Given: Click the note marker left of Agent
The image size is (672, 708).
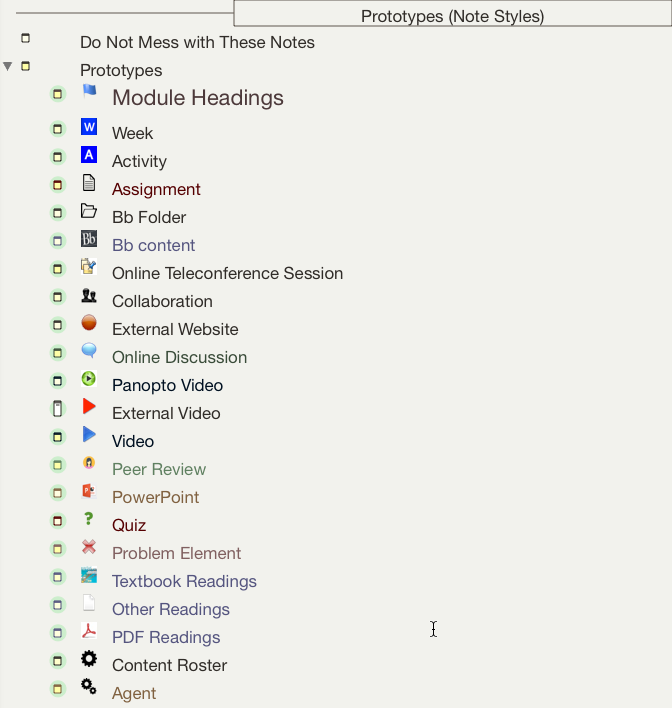Looking at the screenshot, I should 57,689.
